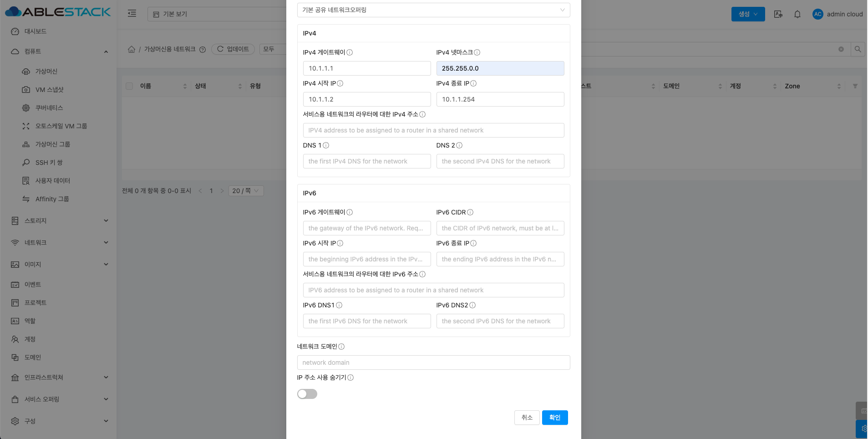868x439 pixels.
Task: Click the notification bell icon
Action: (797, 14)
